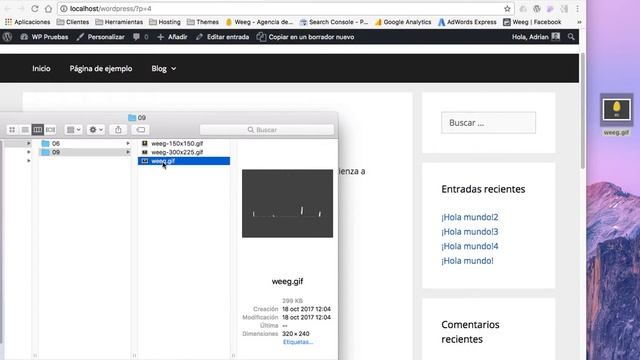Open the Finder arrange items dropdown
Screen dimensions: 640x360
pos(73,130)
